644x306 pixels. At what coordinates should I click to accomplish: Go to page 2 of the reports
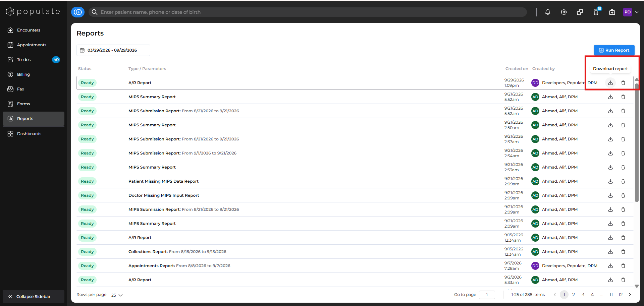(x=574, y=295)
